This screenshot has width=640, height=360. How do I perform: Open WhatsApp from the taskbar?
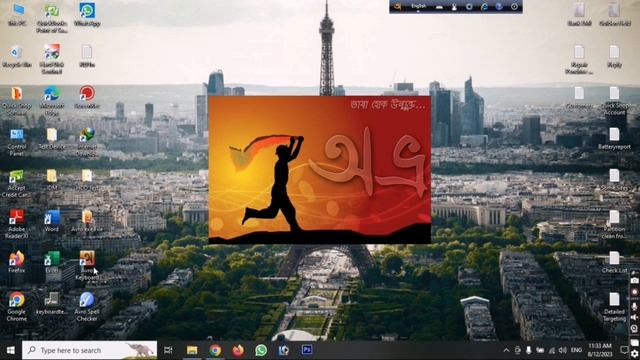[261, 350]
